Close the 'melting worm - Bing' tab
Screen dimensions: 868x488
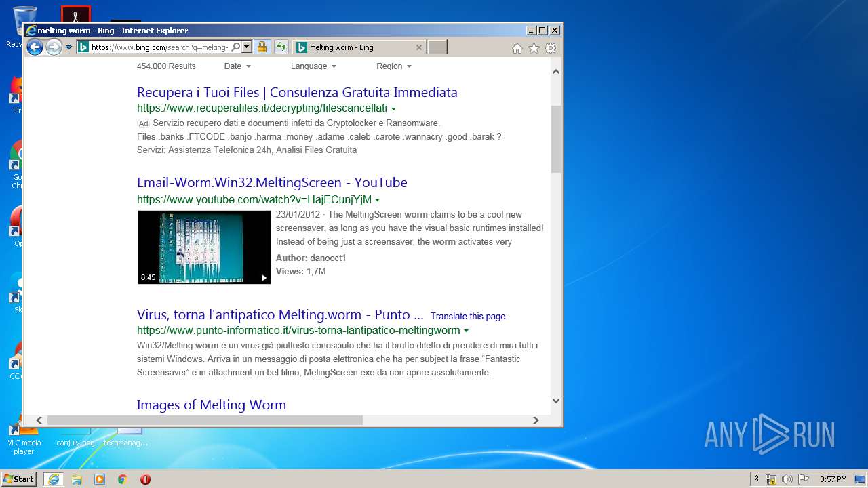click(x=419, y=47)
